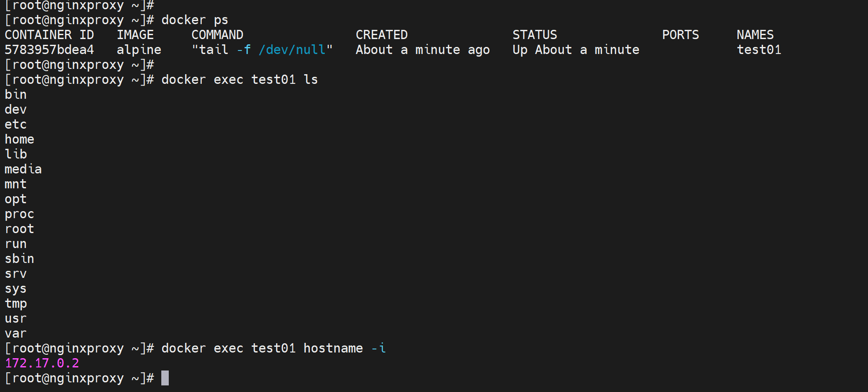The width and height of the screenshot is (868, 392).
Task: Click the "About a minute ago" created text
Action: pyautogui.click(x=422, y=50)
